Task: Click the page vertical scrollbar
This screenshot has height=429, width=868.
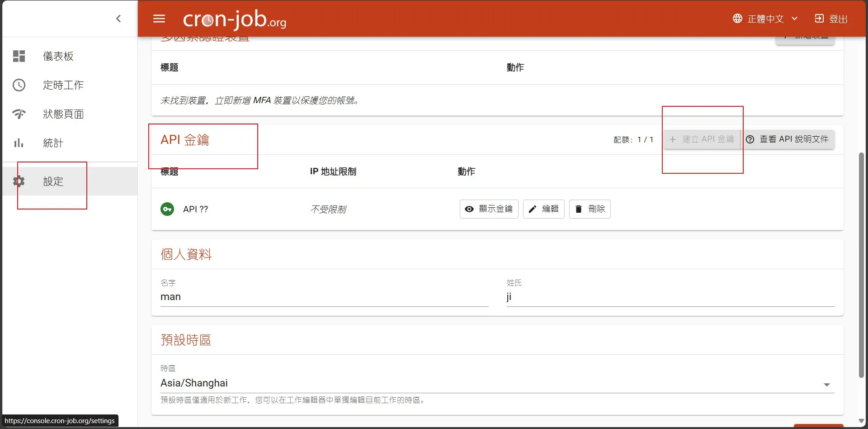Action: tap(861, 265)
